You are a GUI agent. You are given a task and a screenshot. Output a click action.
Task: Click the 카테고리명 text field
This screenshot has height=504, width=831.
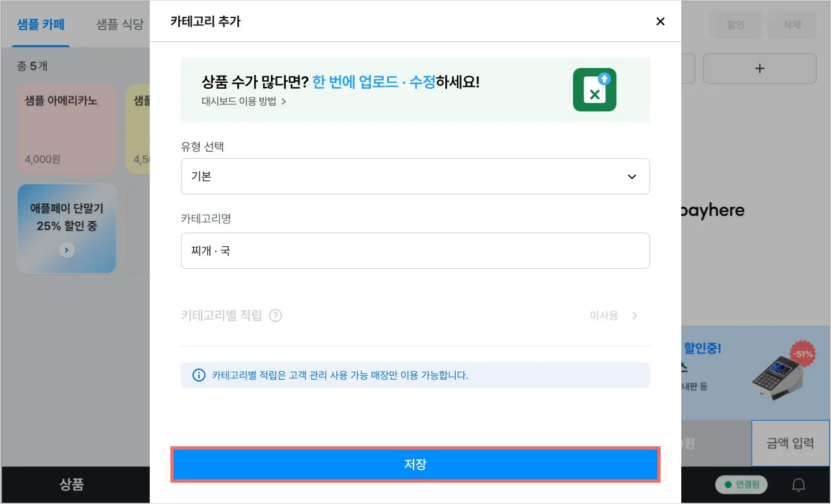[x=415, y=251]
